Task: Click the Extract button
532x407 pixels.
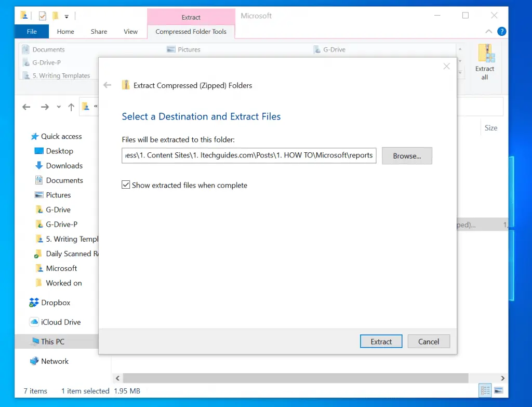Action: (381, 342)
